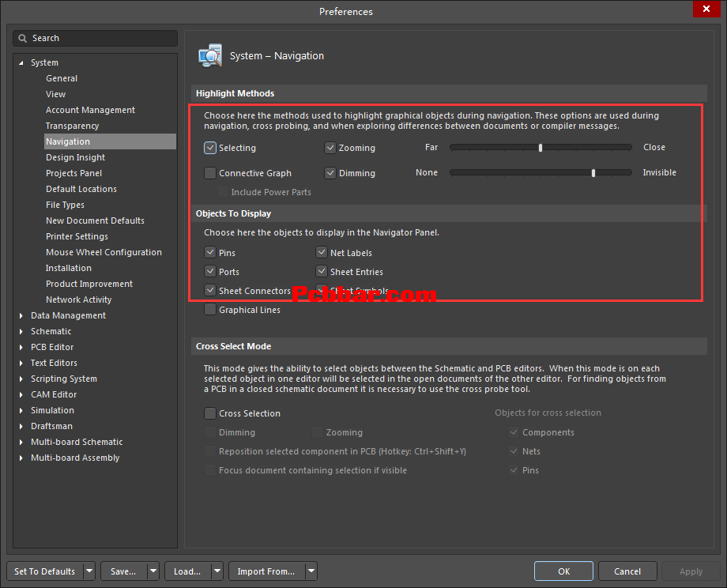The image size is (727, 588).
Task: Click the Cancel button
Action: [x=627, y=571]
